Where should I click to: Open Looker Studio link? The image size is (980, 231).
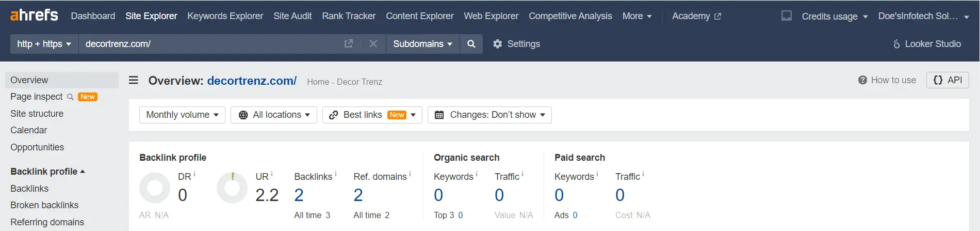point(927,44)
